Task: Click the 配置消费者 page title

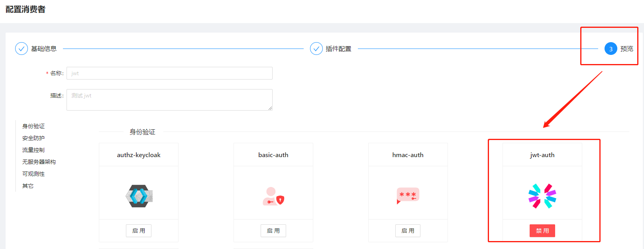Action: point(26,10)
